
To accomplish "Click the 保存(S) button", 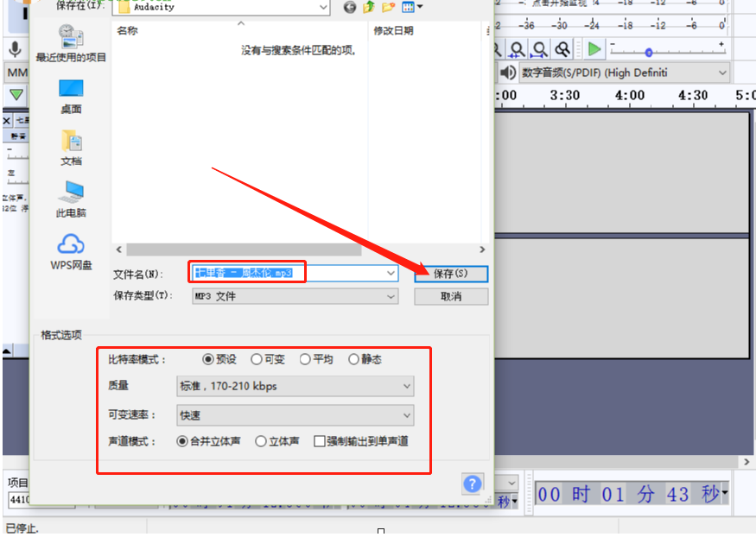I will click(451, 274).
